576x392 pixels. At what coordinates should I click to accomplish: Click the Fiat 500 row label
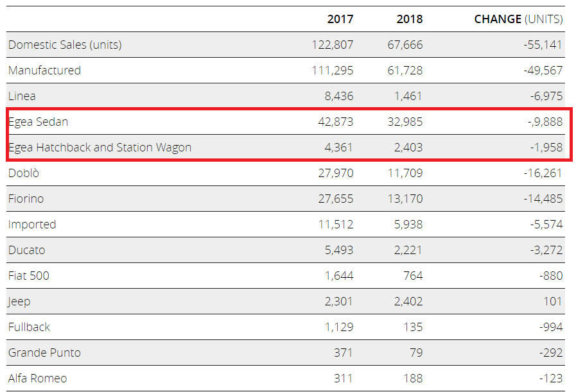pos(29,276)
